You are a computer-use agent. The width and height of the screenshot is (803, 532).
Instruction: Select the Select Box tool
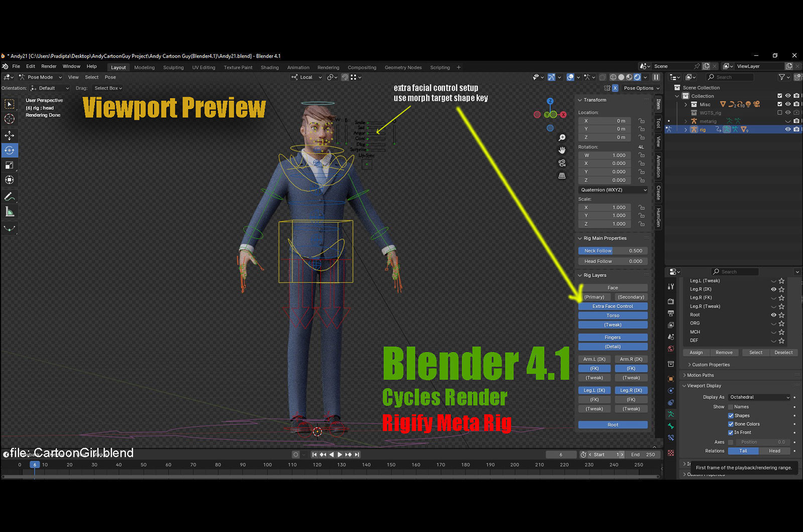click(10, 104)
